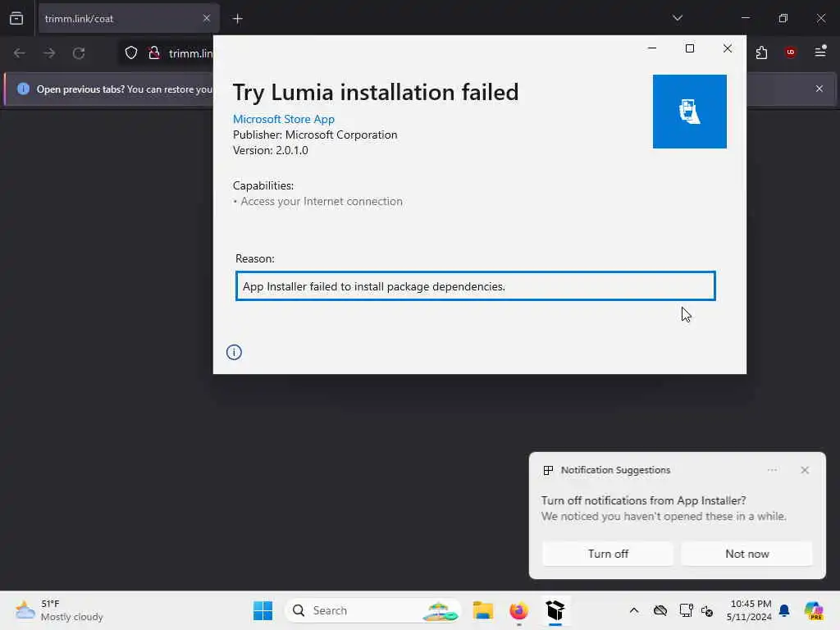Open the notification bell
840x630 pixels.
[784, 610]
